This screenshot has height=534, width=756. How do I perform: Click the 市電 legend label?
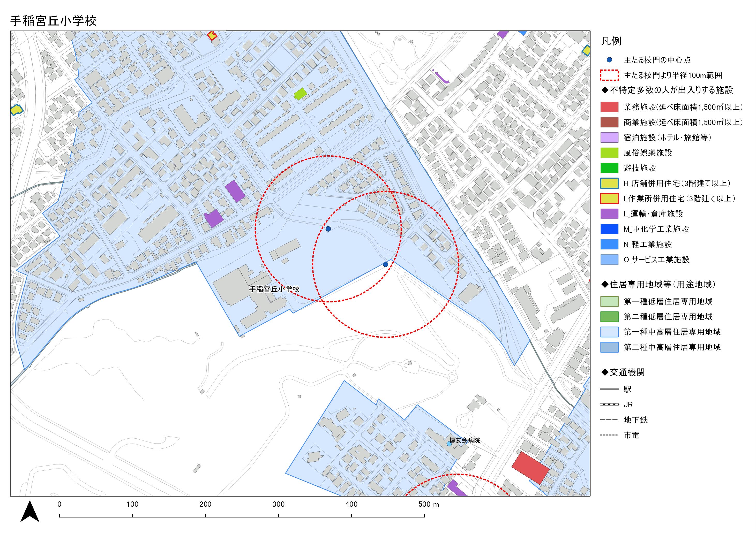click(x=632, y=435)
